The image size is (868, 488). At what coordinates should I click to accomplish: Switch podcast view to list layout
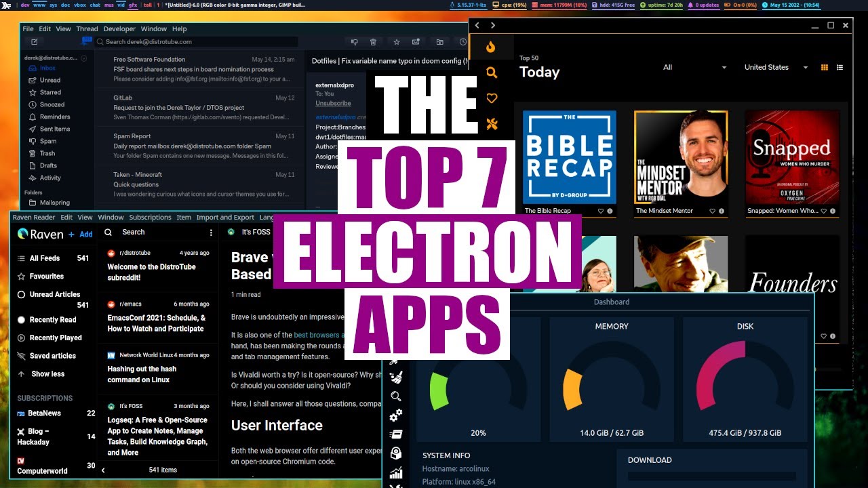click(x=840, y=67)
